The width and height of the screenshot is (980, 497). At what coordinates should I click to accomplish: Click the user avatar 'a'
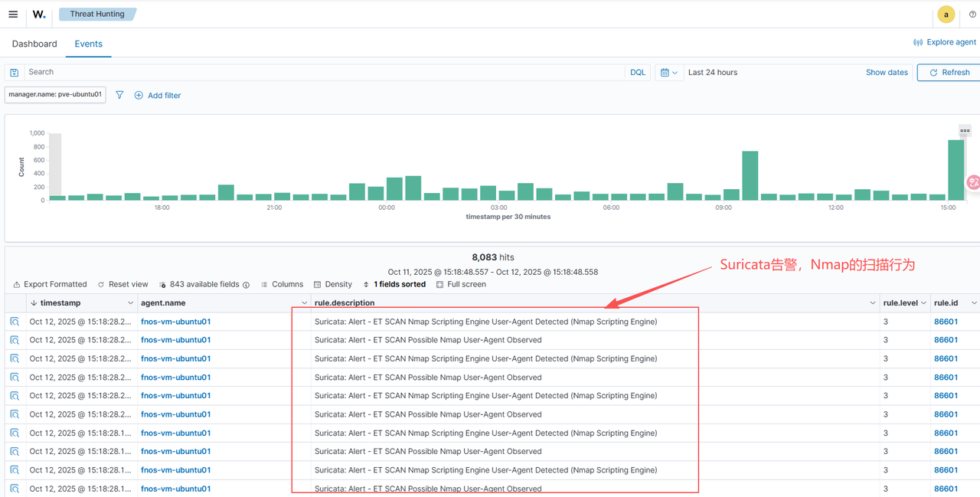tap(946, 15)
